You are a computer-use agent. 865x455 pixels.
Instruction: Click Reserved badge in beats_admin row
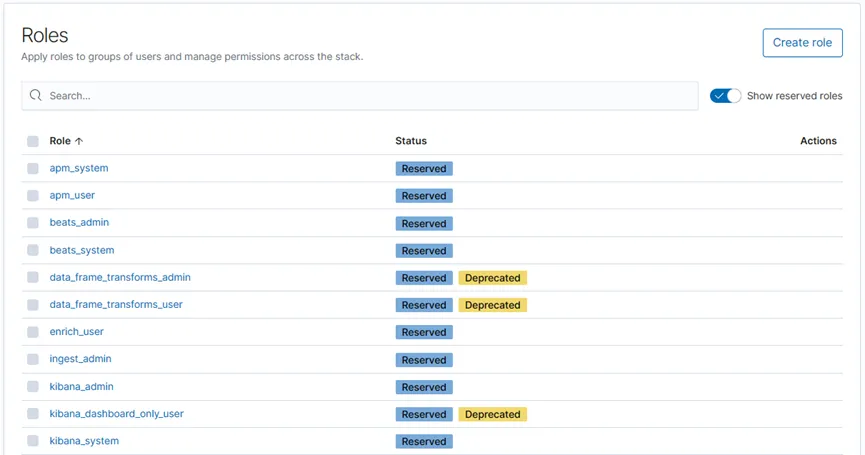click(x=424, y=223)
